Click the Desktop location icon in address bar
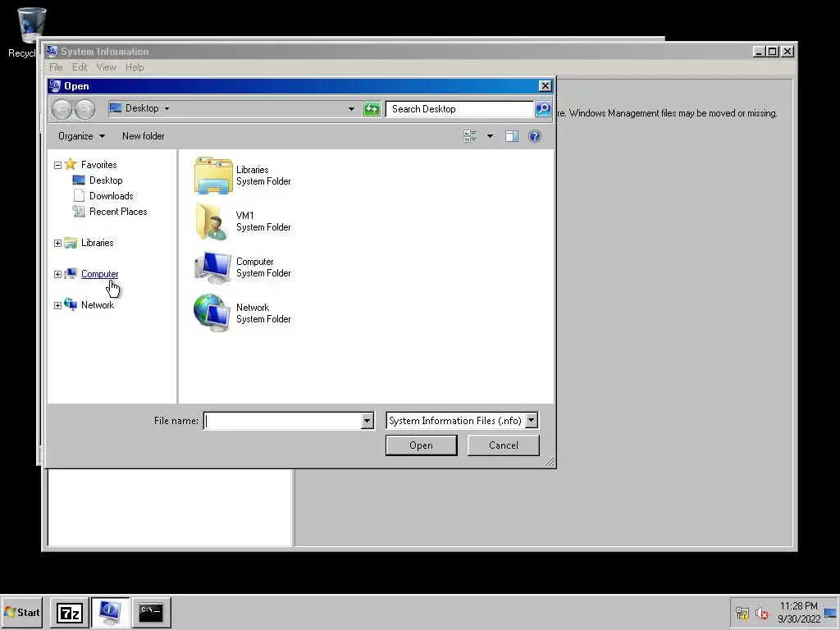840x630 pixels. (115, 108)
